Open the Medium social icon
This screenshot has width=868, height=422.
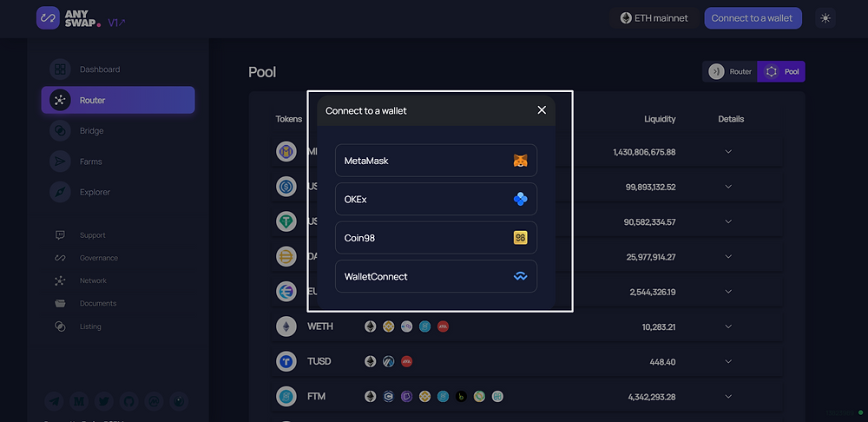pos(79,401)
